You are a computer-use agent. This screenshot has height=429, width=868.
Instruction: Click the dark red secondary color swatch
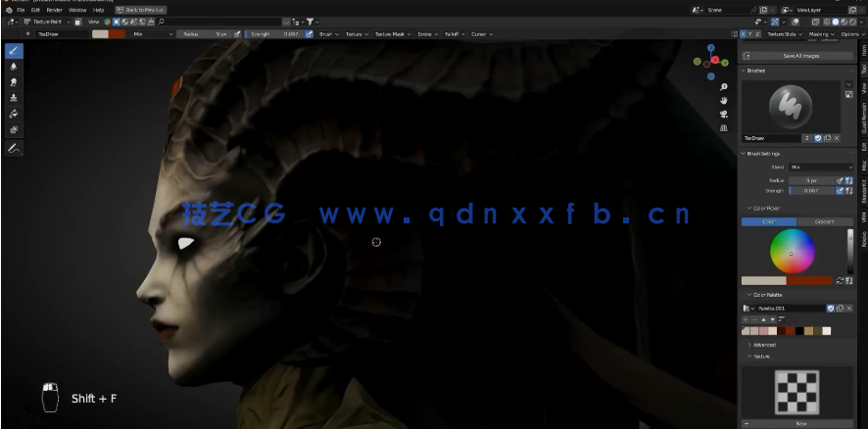tap(809, 281)
